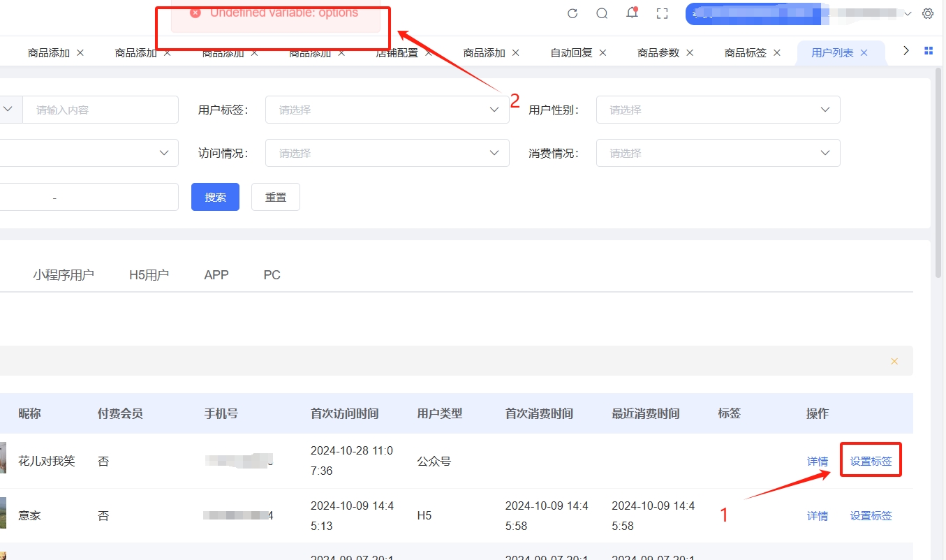Open the settings gear icon

(928, 13)
